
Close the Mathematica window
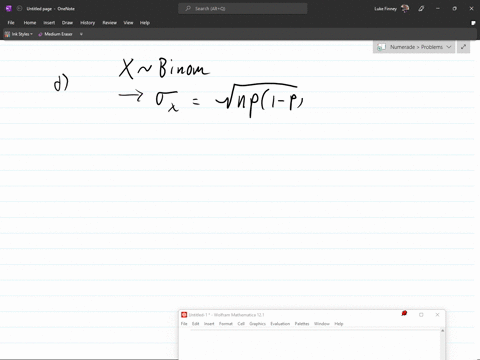pos(437,315)
